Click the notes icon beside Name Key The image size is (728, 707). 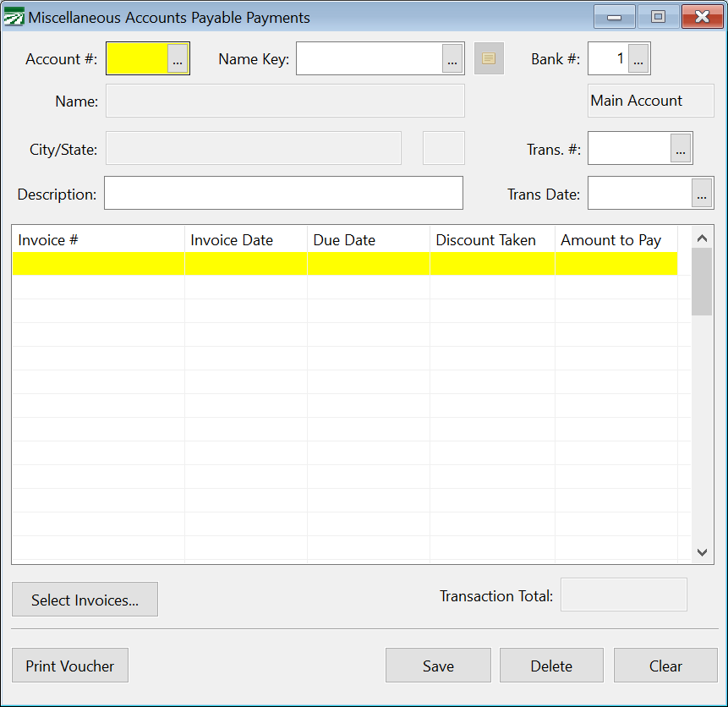[488, 58]
